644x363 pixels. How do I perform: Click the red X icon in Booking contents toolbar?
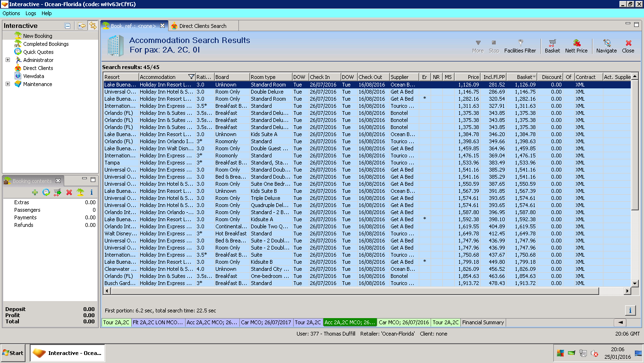click(x=69, y=192)
